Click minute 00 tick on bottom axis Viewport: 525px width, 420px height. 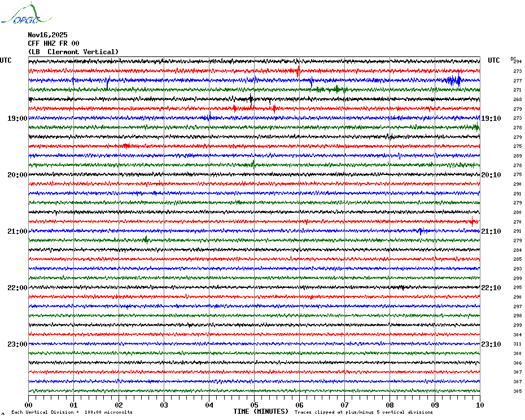pos(28,405)
